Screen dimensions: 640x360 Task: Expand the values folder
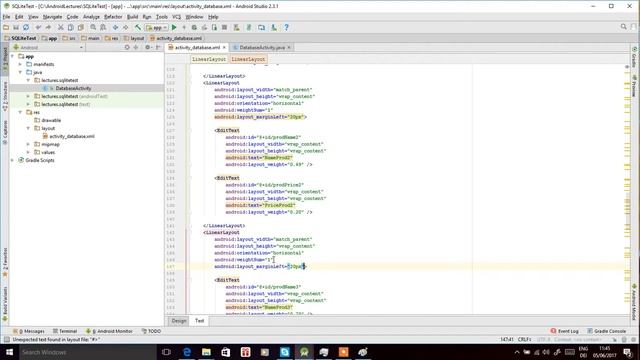29,152
